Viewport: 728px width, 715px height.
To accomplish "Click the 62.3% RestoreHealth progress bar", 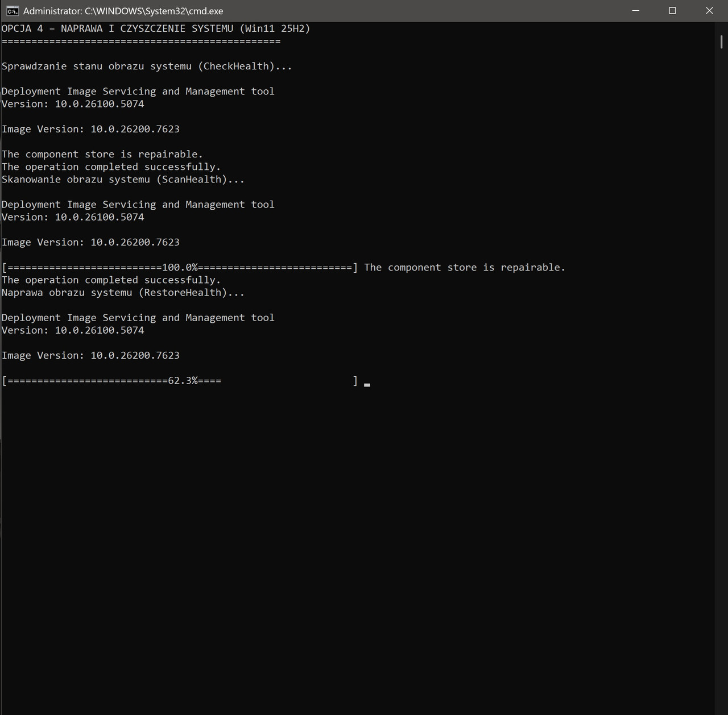I will tap(180, 381).
